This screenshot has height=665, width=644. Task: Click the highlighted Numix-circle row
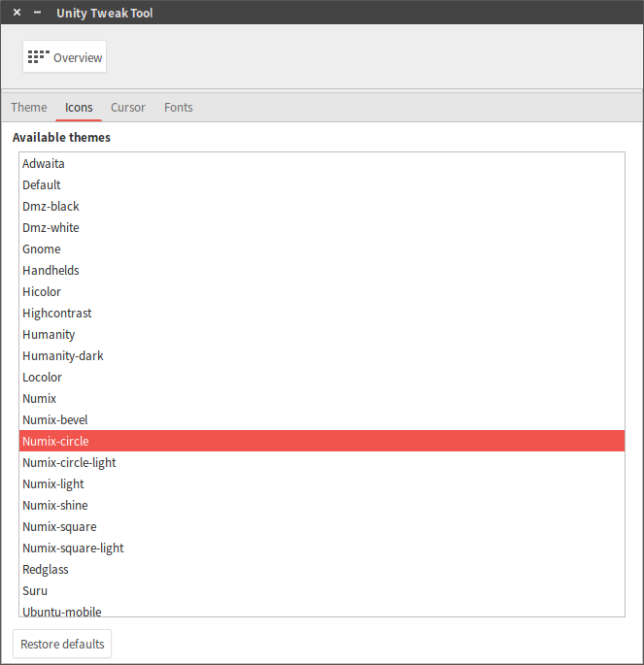point(322,441)
